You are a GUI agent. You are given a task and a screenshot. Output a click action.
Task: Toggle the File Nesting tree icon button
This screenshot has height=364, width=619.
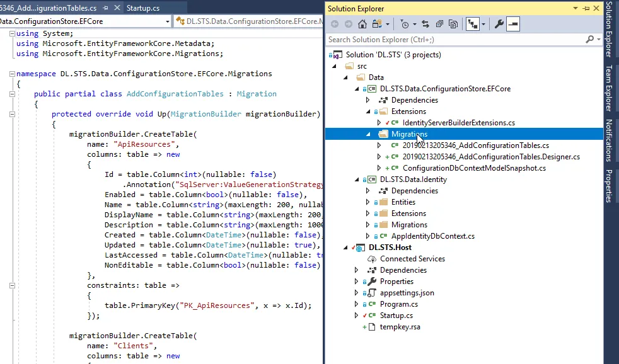(x=472, y=24)
